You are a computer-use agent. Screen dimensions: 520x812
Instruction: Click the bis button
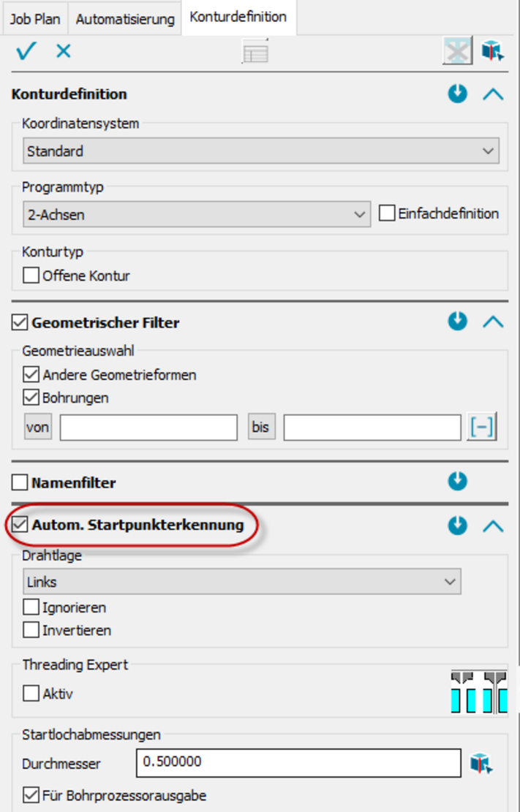click(x=261, y=428)
